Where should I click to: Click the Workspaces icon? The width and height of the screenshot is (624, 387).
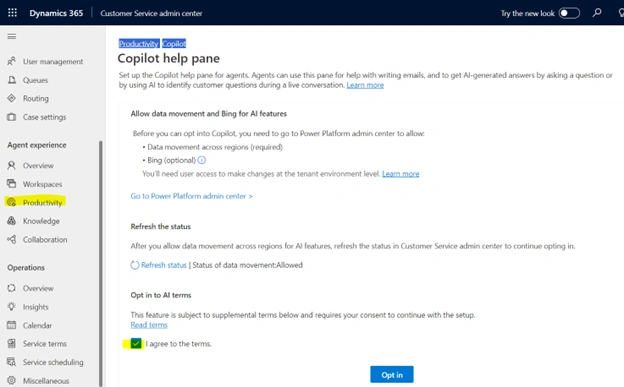pos(12,184)
